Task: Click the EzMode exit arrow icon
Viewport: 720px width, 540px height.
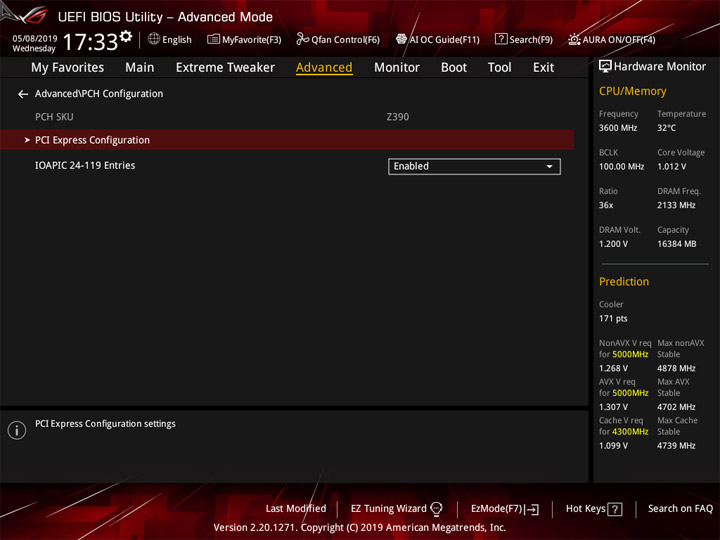Action: [x=532, y=509]
